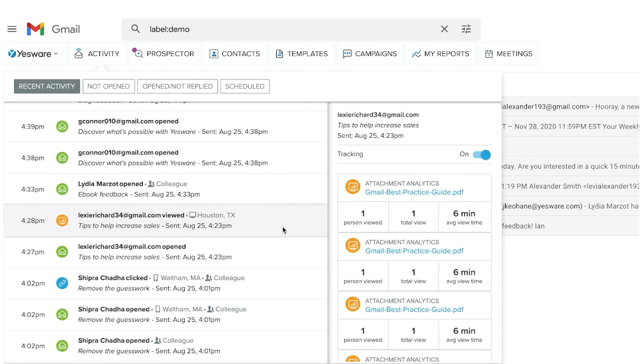This screenshot has width=643, height=364.
Task: Open the third Gmail-Best-Practice-Guide.pdf link
Action: click(x=414, y=309)
